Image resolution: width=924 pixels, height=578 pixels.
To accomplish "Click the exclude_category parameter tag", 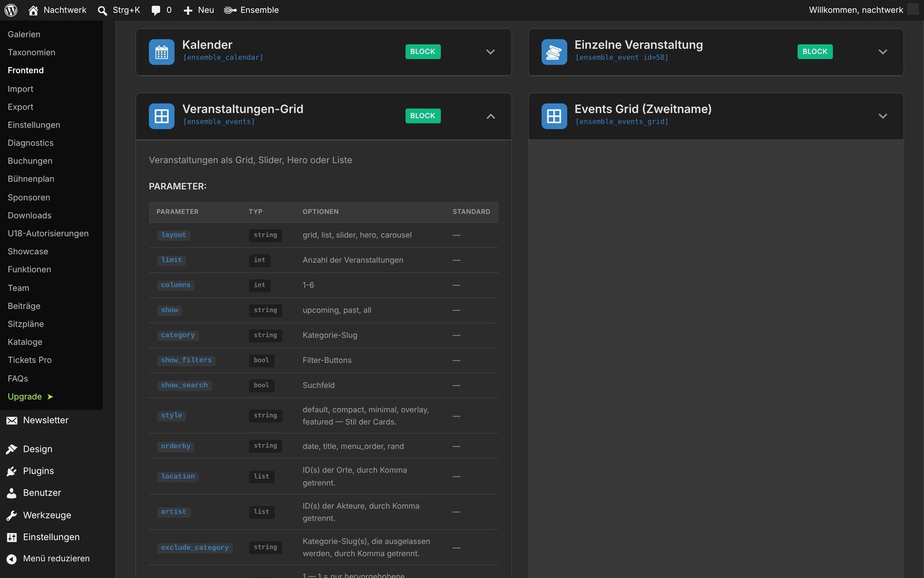I will pos(195,547).
